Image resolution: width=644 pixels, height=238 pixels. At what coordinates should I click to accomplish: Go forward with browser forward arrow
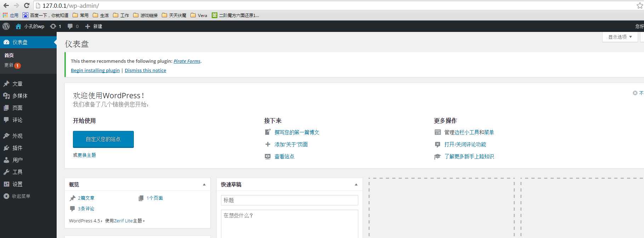click(16, 5)
